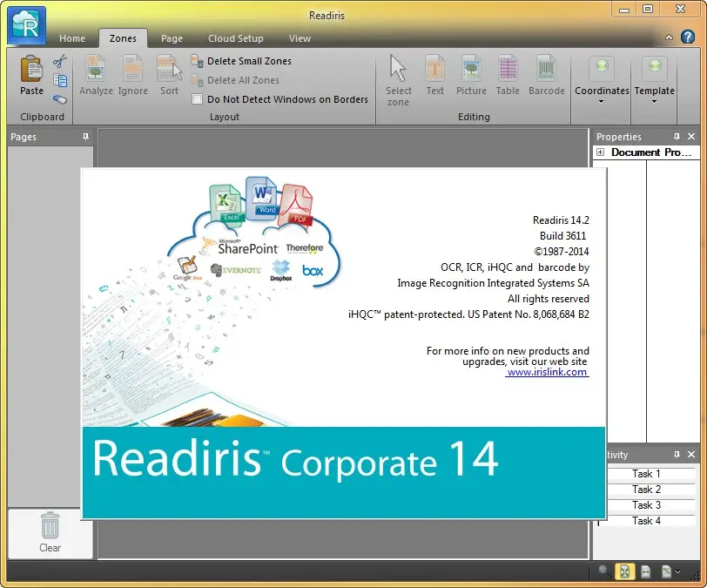Click the zoom percentage icon in status bar
This screenshot has height=588, width=707.
[666, 571]
